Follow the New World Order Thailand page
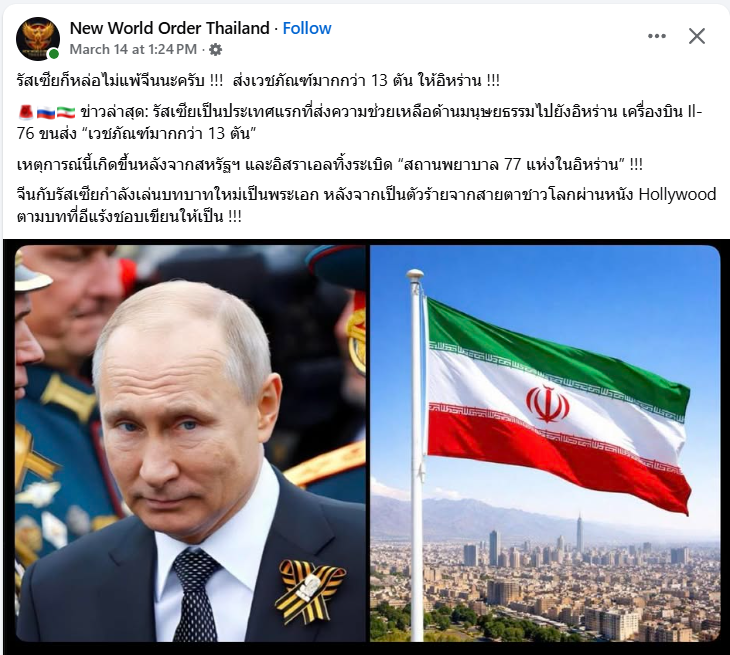Screen dimensions: 730x655 (x=307, y=28)
